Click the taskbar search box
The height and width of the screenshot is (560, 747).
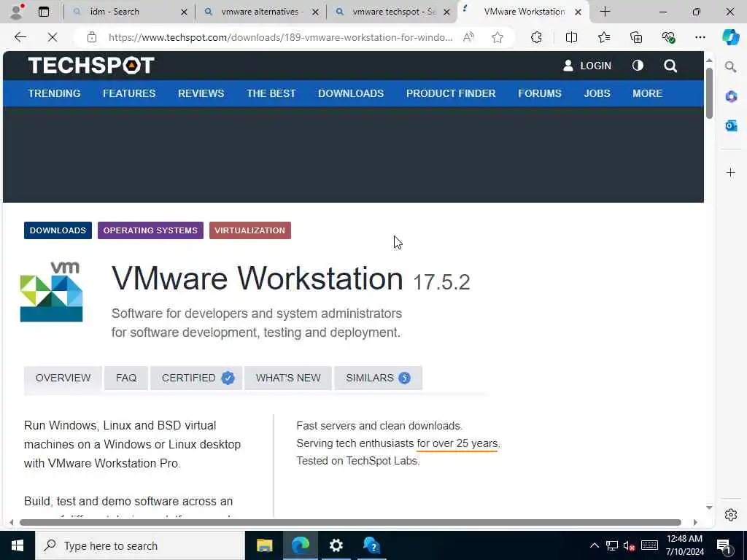click(x=139, y=545)
